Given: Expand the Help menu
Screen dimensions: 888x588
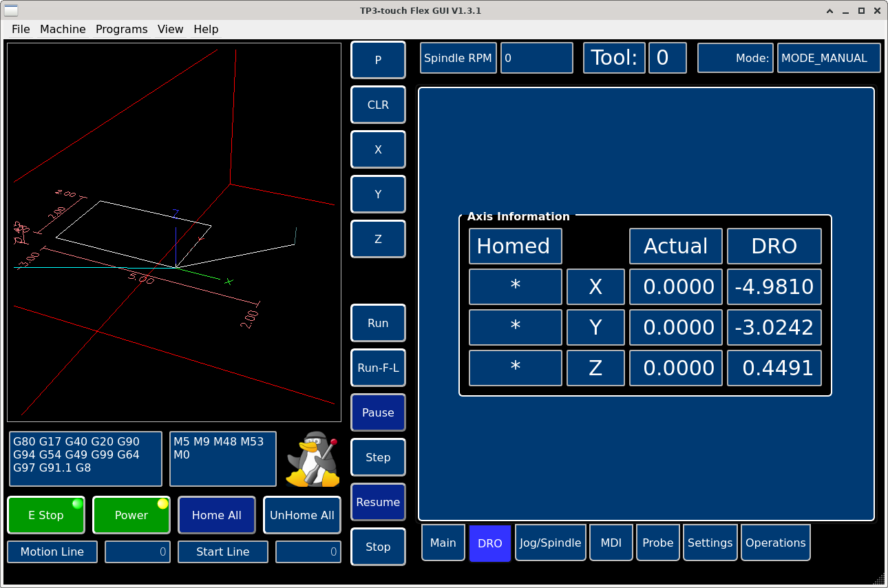Looking at the screenshot, I should pos(206,29).
